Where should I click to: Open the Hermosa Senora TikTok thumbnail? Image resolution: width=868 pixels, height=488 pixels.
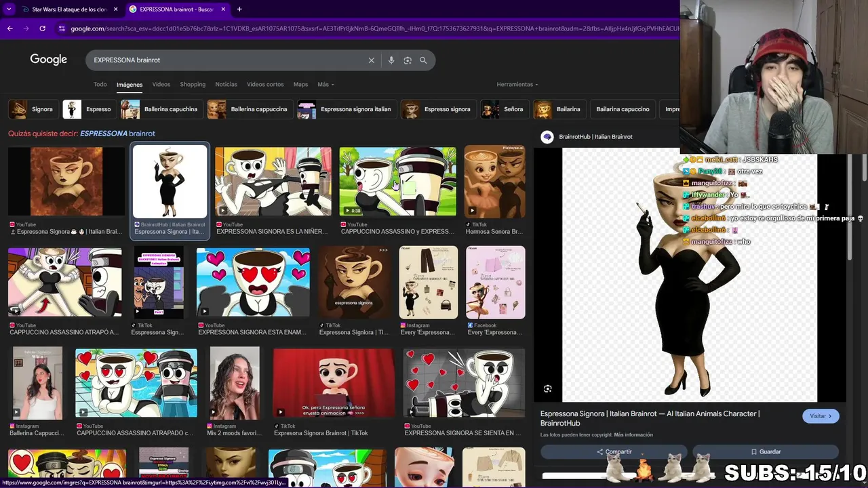tap(494, 183)
